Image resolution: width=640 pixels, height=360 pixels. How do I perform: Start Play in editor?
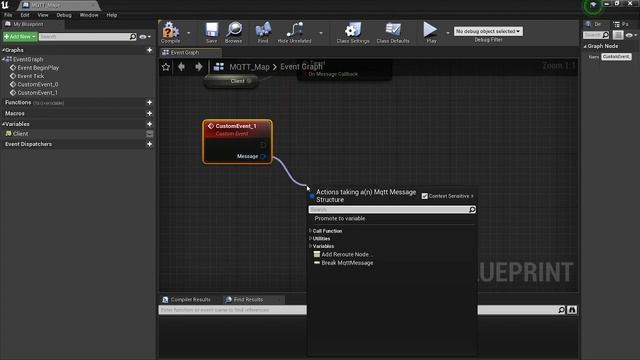(x=431, y=33)
